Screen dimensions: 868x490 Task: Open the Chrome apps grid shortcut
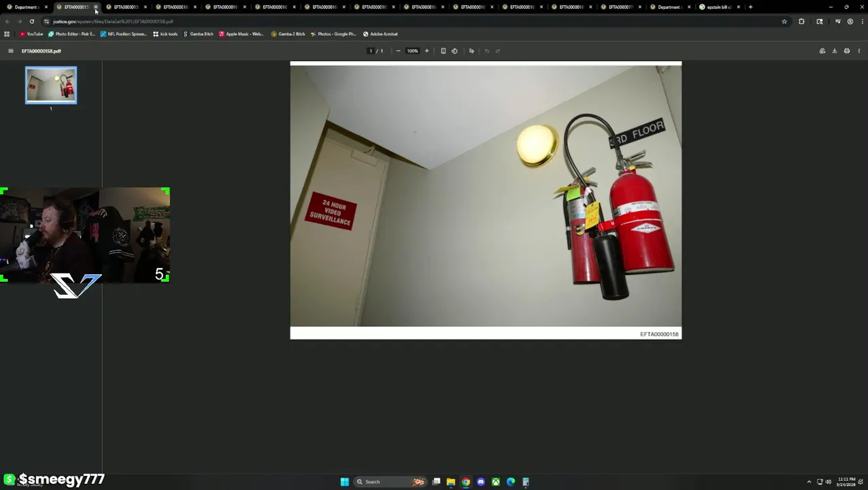click(x=7, y=34)
